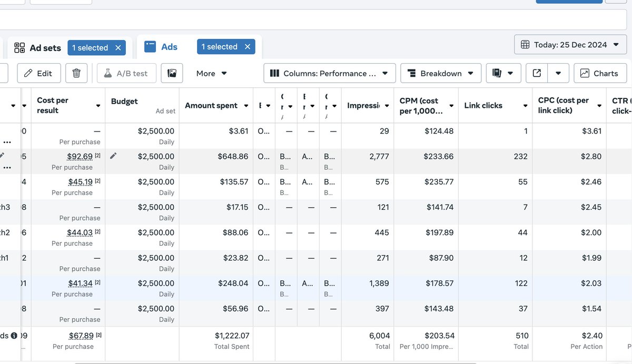Image resolution: width=632 pixels, height=364 pixels.
Task: Select the 2,777 impressions cell
Action: point(379,156)
